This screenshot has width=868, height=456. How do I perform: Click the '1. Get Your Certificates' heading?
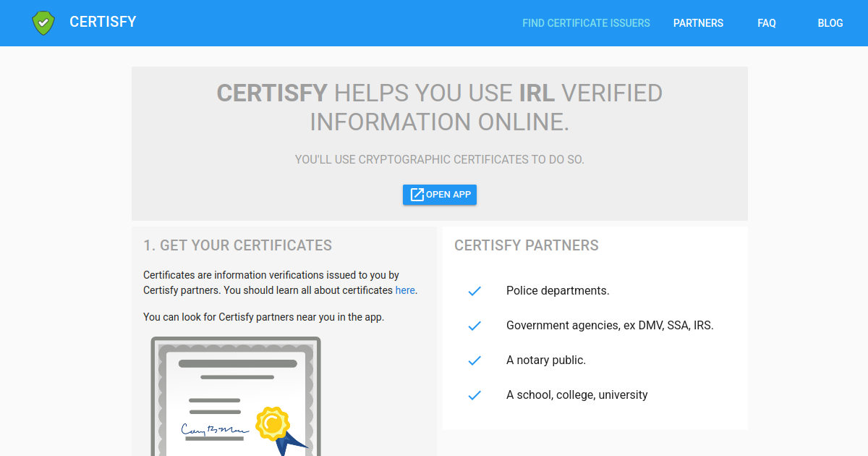(237, 245)
